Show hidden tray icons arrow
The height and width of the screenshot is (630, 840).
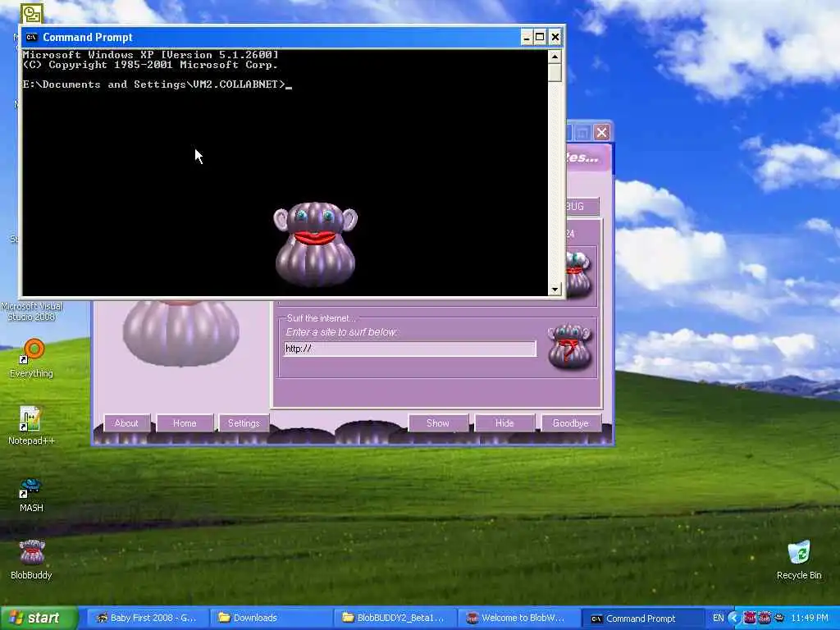coord(734,618)
